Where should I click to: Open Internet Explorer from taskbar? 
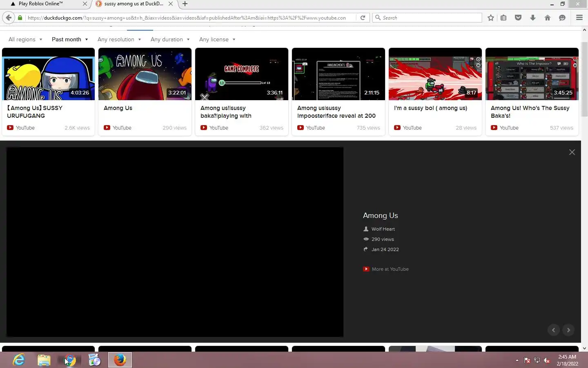click(x=19, y=360)
